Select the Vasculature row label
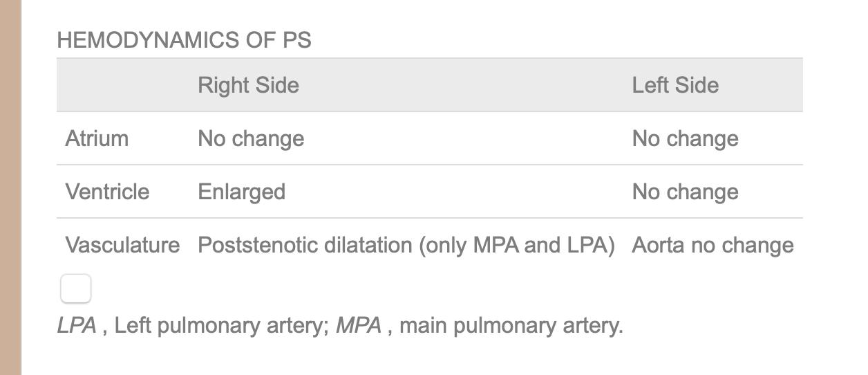Image resolution: width=868 pixels, height=375 pixels. coord(122,245)
